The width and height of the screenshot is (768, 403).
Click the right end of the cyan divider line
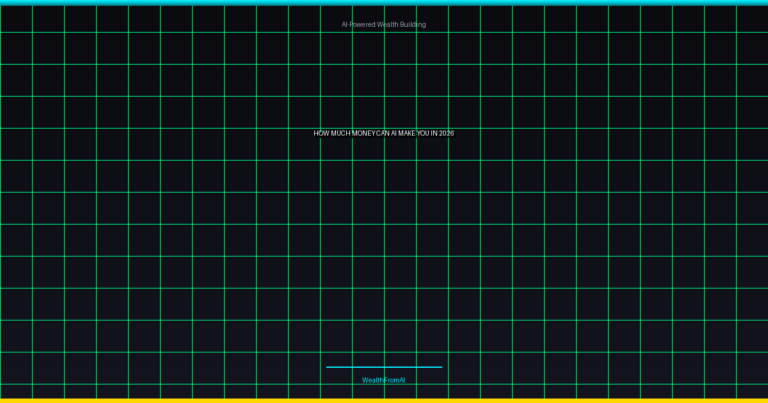click(x=440, y=367)
